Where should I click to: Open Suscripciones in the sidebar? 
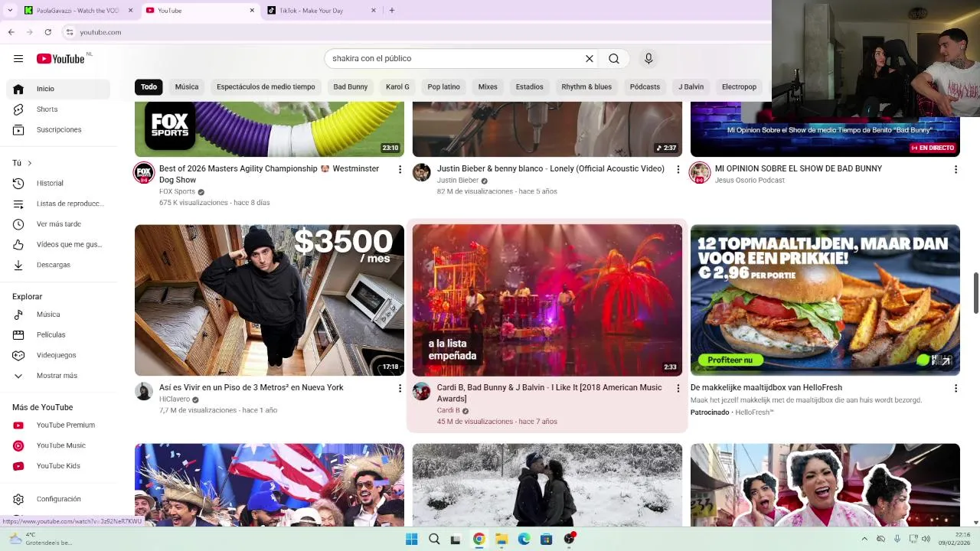58,129
